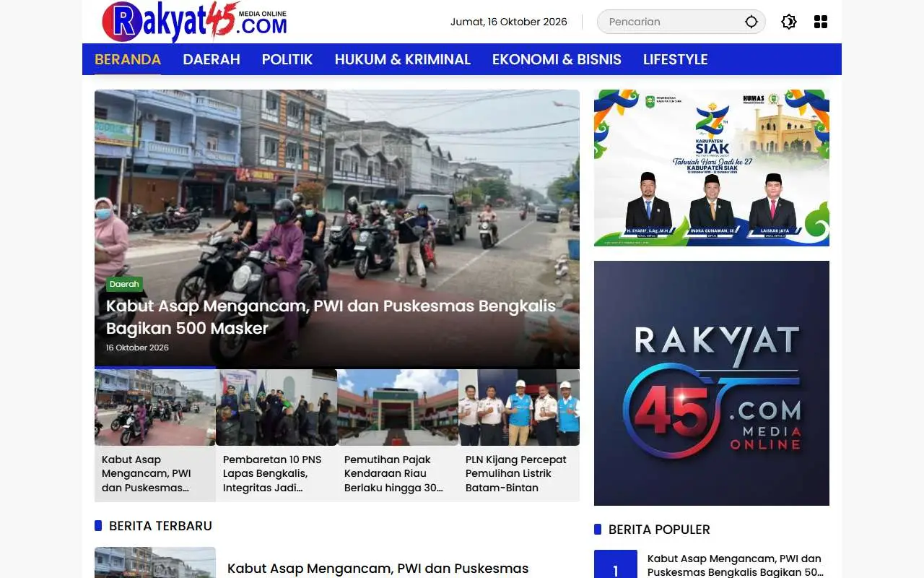Click the search icon in the Pencarian box
This screenshot has height=578, width=924.
tap(751, 22)
